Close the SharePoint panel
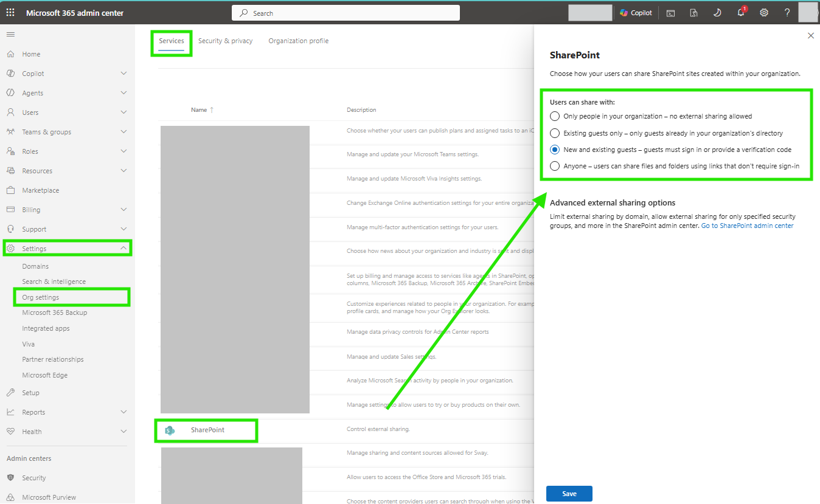 (x=811, y=36)
